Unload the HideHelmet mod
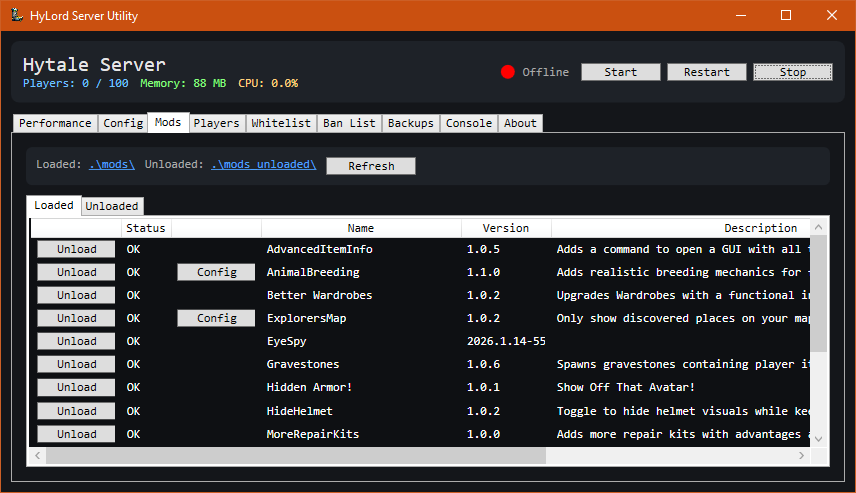856x493 pixels. tap(76, 411)
